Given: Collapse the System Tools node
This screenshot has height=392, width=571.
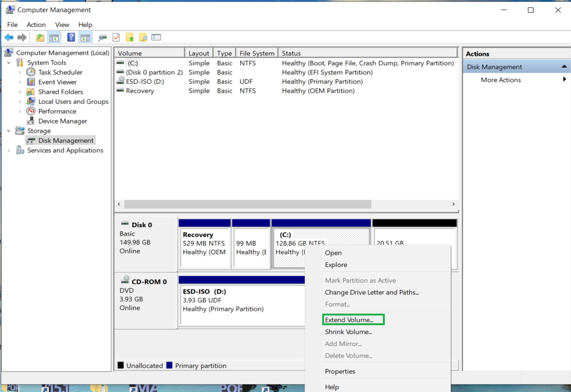Looking at the screenshot, I should (x=9, y=62).
